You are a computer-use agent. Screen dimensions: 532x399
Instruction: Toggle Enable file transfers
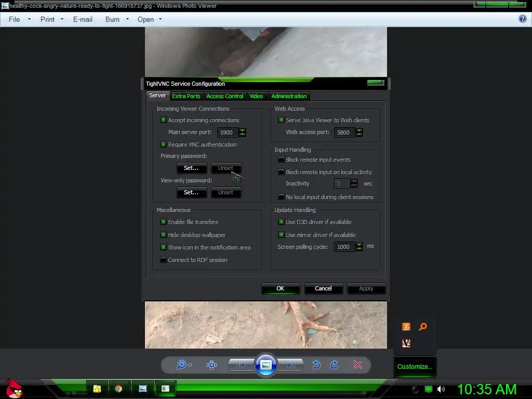[x=163, y=222]
